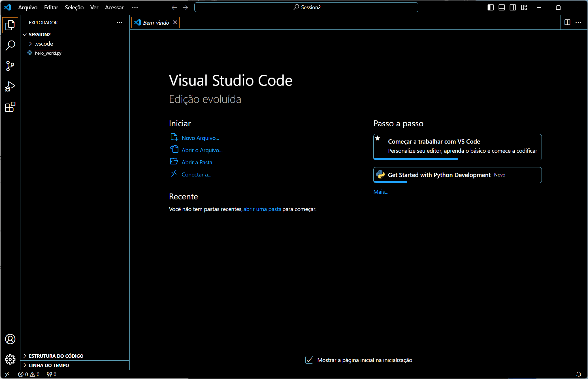Viewport: 588px width, 379px height.
Task: Expand ESTRUTURA DO CÓDIGO section
Action: point(56,356)
